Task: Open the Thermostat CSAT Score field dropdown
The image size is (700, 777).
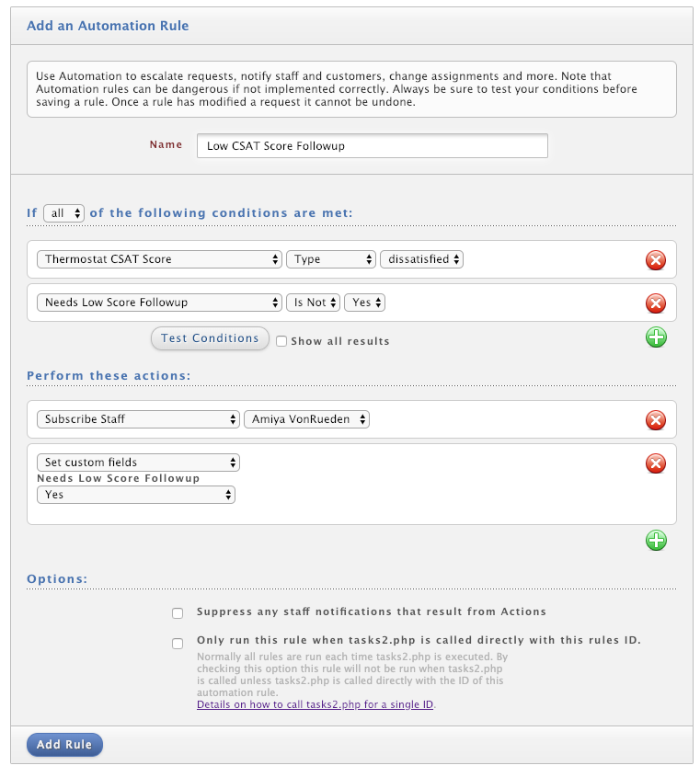Action: tap(159, 259)
